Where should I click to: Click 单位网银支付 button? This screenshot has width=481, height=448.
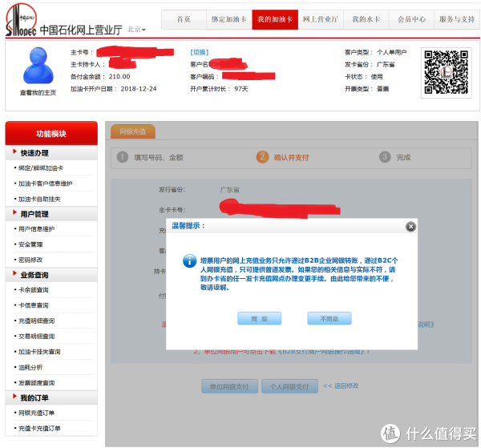(x=229, y=386)
